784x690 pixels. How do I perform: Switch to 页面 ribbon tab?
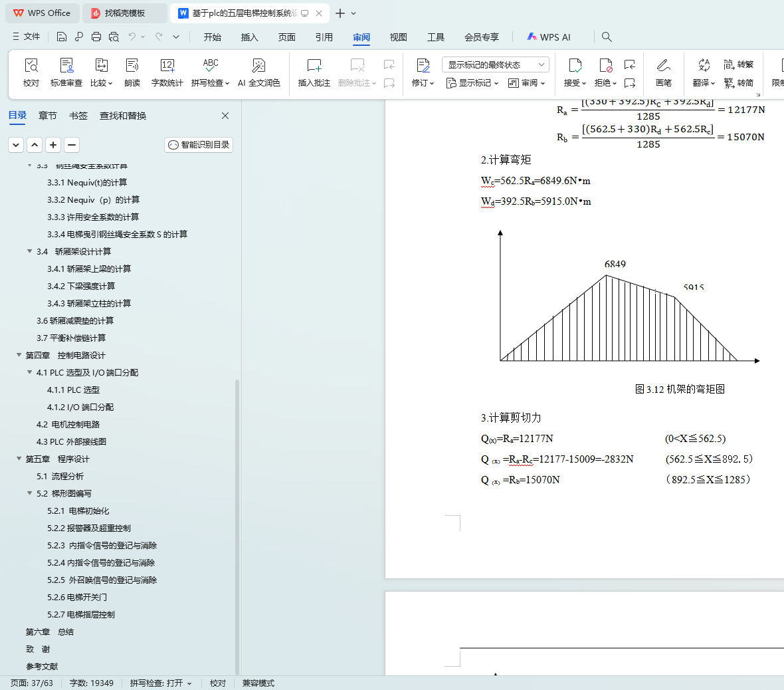pyautogui.click(x=287, y=37)
